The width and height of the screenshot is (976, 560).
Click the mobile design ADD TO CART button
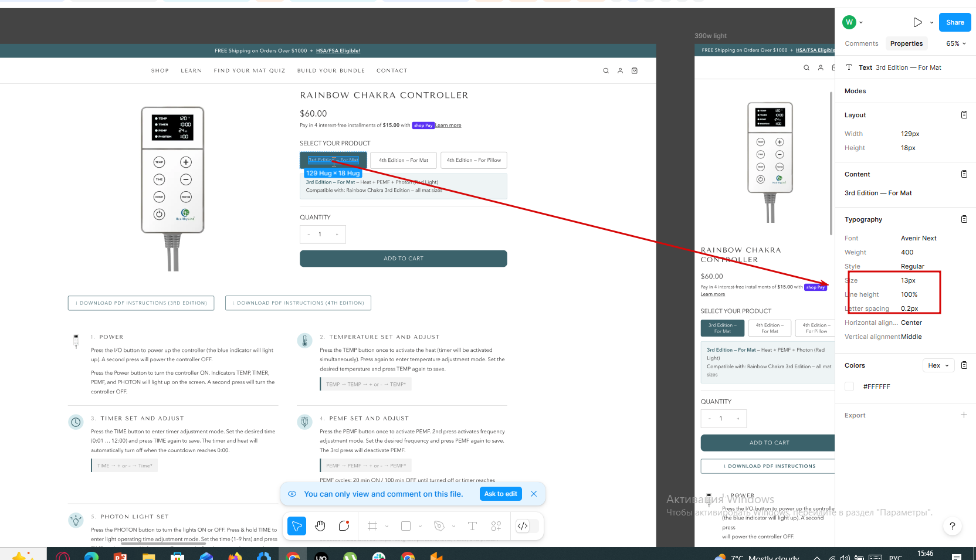pyautogui.click(x=768, y=443)
